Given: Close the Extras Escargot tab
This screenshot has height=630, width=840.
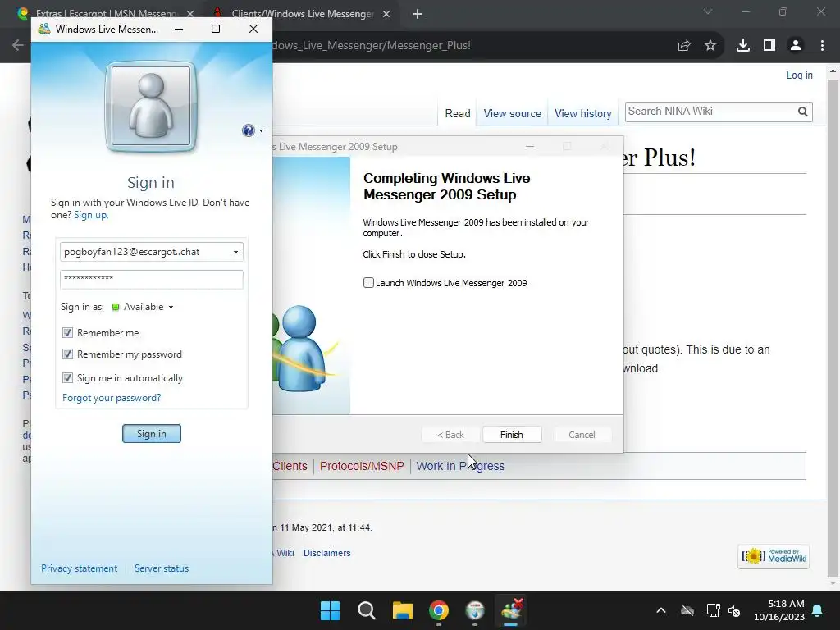Looking at the screenshot, I should point(190,14).
